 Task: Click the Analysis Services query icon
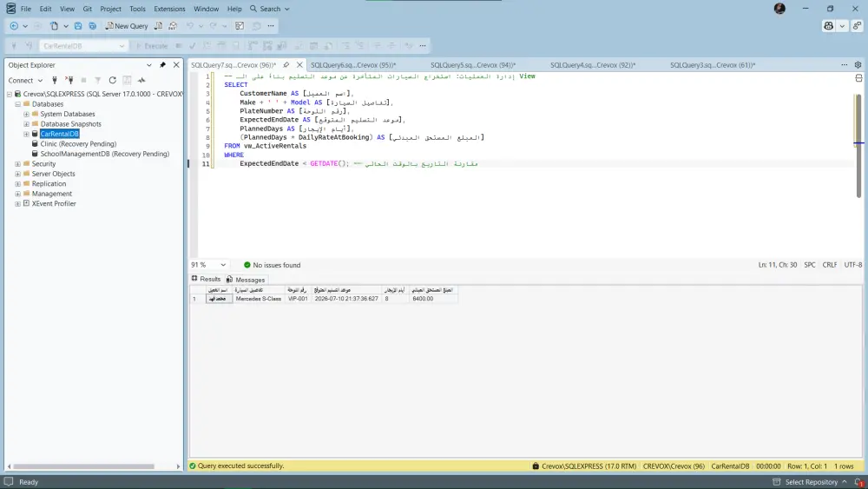click(x=173, y=26)
